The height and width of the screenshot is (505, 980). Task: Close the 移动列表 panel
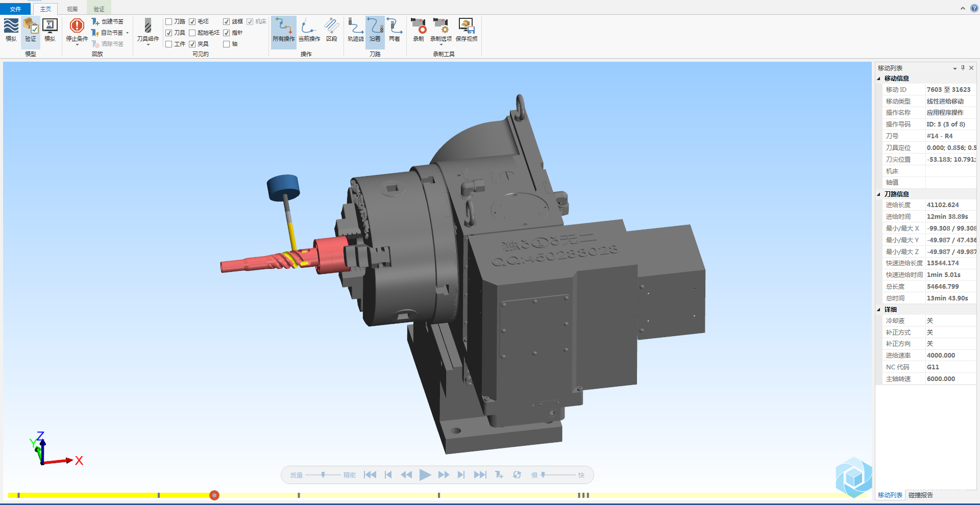pos(971,68)
